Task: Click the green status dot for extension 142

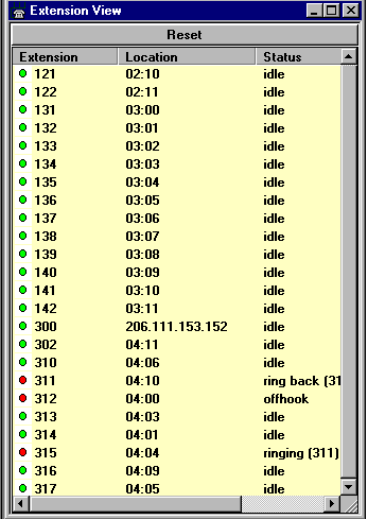Action: pyautogui.click(x=23, y=307)
